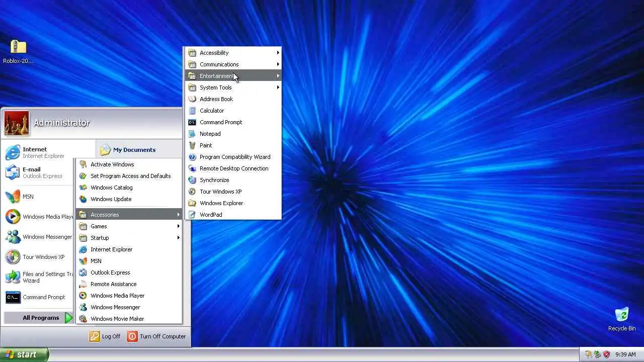Viewport: 644px width, 362px height.
Task: Click the Notepad icon in Accessories menu
Action: click(x=192, y=134)
